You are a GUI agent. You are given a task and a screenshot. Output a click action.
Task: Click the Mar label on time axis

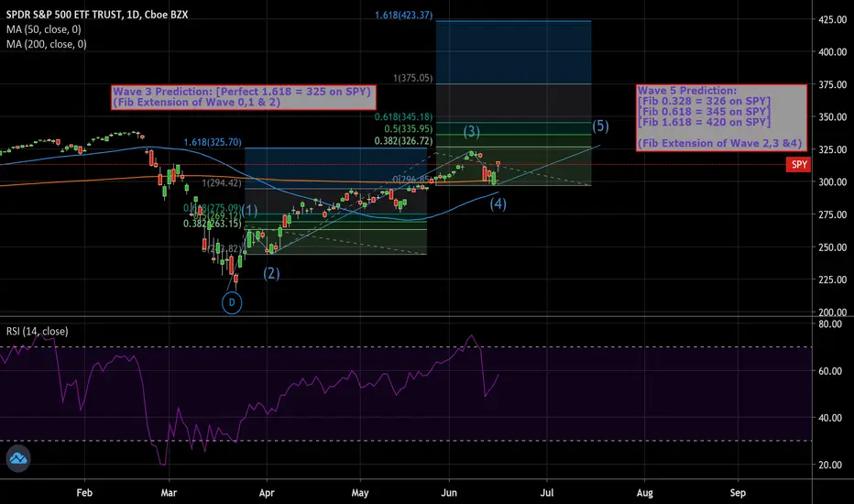click(169, 493)
